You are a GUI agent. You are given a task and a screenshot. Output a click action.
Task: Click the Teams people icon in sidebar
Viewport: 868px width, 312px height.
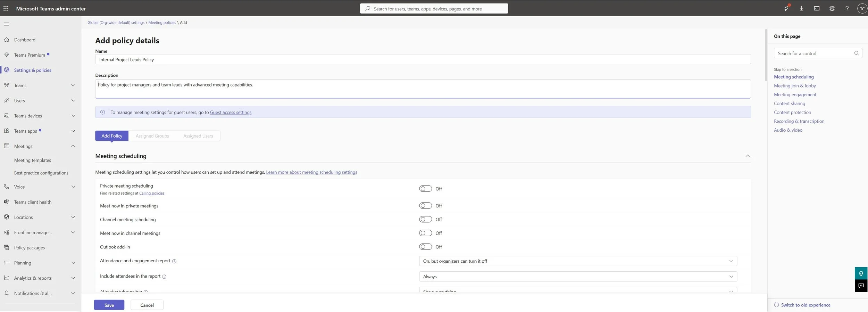click(x=7, y=85)
